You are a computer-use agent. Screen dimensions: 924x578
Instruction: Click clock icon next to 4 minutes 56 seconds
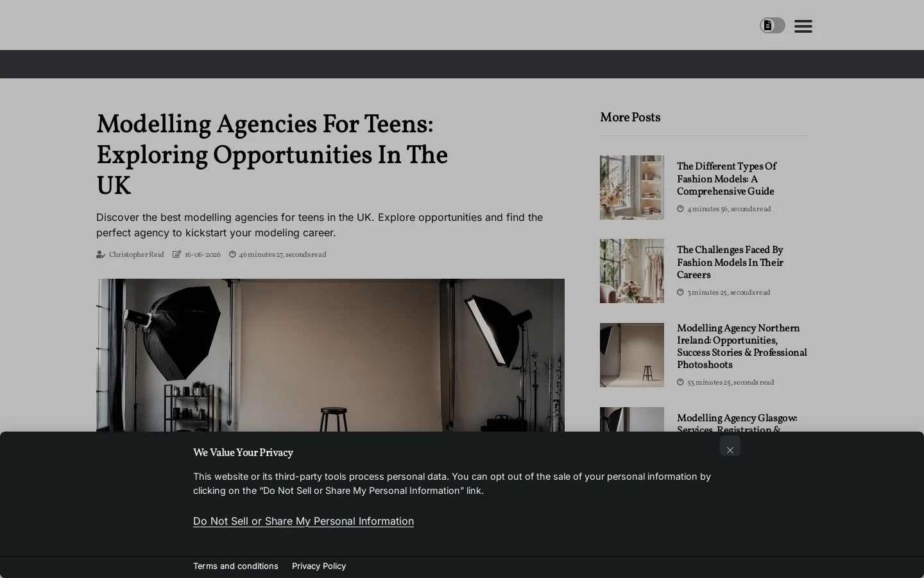tap(680, 209)
